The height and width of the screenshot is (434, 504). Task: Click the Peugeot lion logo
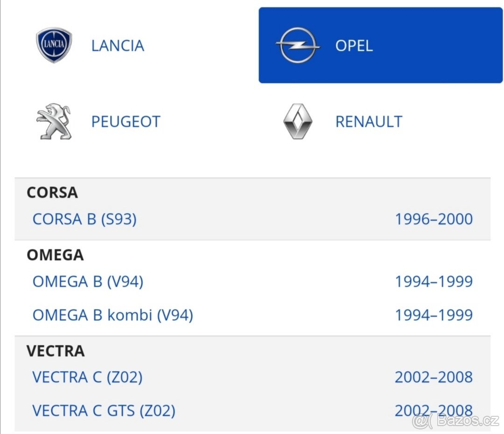pyautogui.click(x=54, y=121)
